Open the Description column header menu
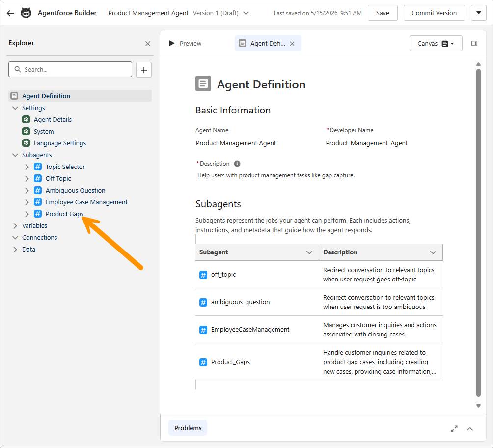The image size is (493, 448). 433,252
